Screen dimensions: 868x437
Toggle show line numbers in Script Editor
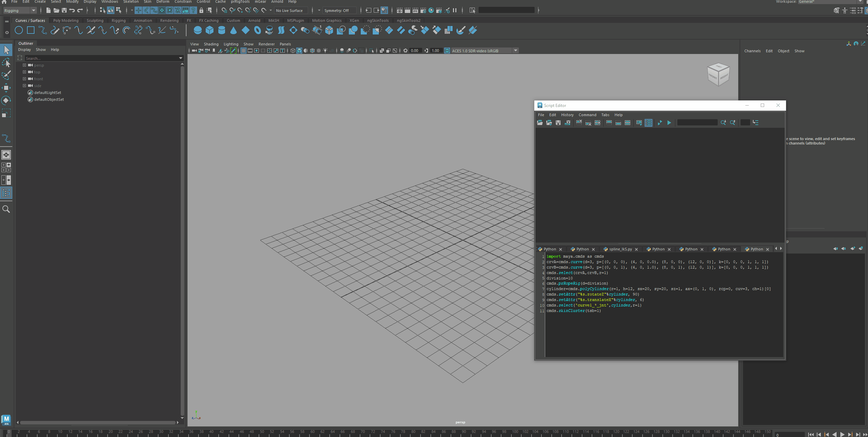tap(648, 123)
